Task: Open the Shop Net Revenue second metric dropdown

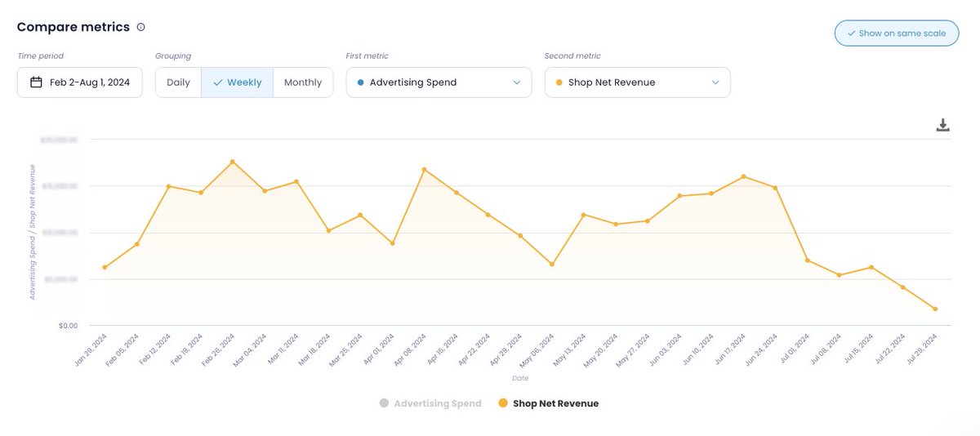Action: 638,82
